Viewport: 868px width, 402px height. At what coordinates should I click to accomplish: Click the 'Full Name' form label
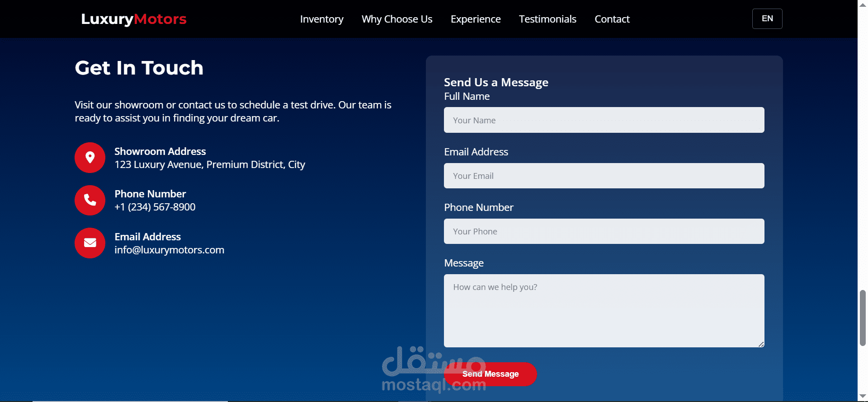tap(467, 96)
